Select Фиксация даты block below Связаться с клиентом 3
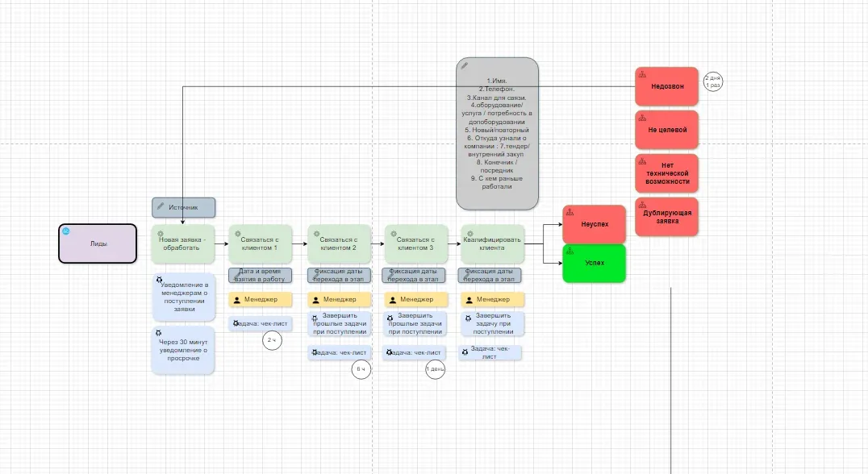The image size is (868, 474). 414,276
